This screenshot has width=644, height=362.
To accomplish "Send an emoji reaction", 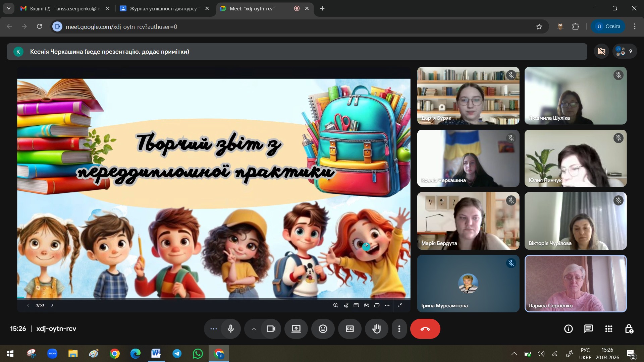I will tap(323, 329).
